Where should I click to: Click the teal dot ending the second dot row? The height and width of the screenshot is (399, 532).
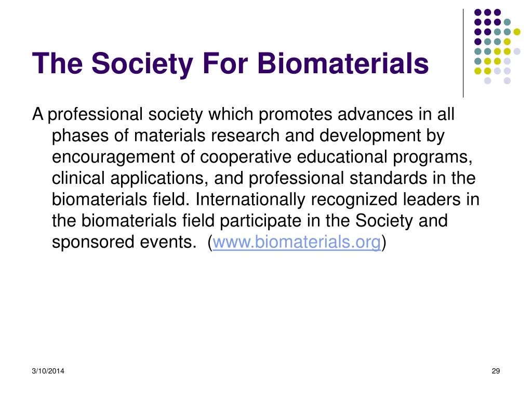point(507,22)
